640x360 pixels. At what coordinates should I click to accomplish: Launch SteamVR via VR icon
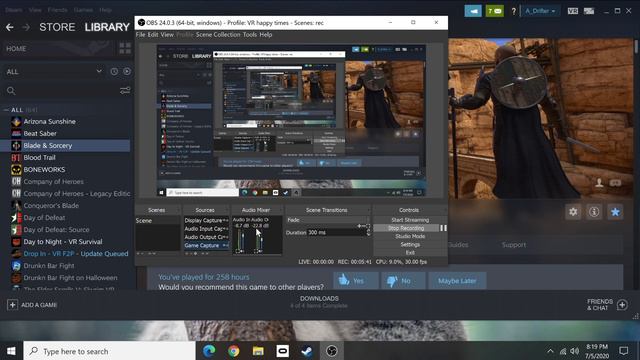point(573,11)
